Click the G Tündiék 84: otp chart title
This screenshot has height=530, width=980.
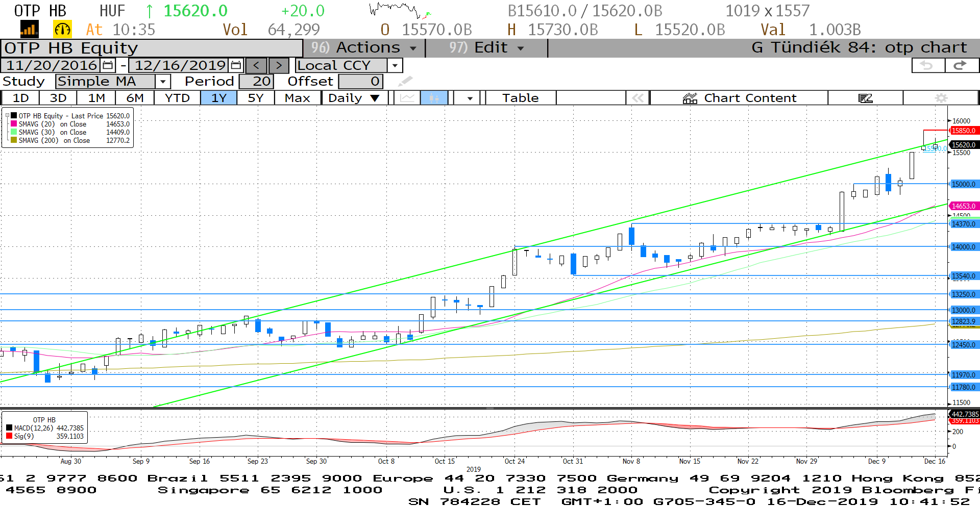pos(859,48)
